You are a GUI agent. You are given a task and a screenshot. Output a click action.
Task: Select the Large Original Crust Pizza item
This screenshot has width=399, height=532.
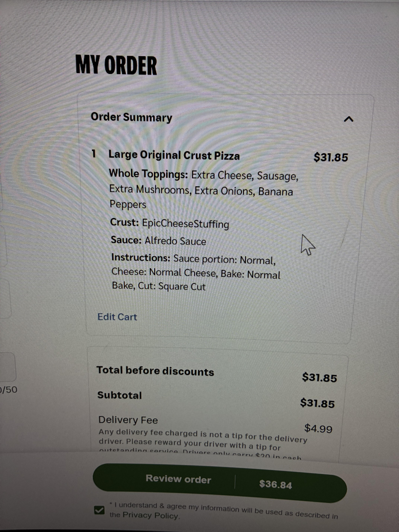pyautogui.click(x=174, y=155)
